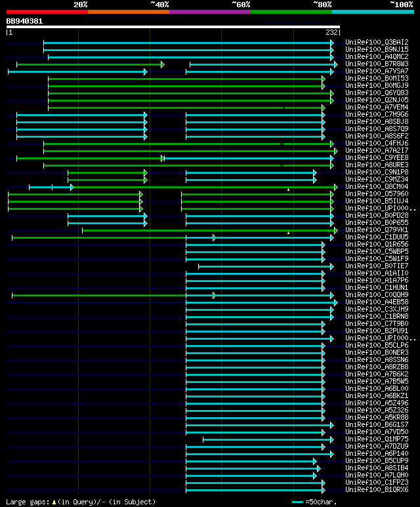Click hit label UniRef100_C1FPZ3

377,483
